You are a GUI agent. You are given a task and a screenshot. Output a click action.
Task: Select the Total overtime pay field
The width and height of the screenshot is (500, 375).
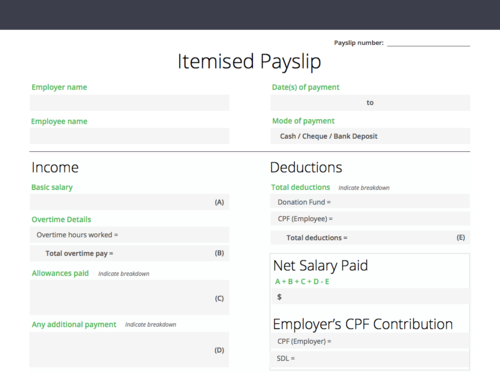(130, 253)
